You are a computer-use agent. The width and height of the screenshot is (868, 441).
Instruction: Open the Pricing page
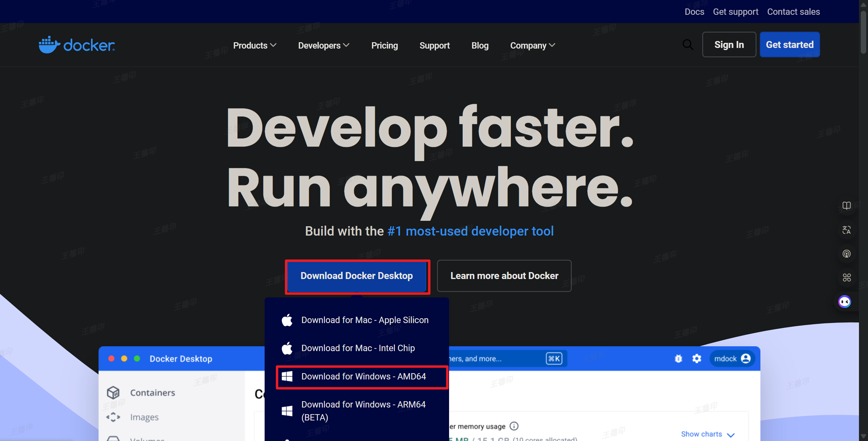tap(385, 45)
